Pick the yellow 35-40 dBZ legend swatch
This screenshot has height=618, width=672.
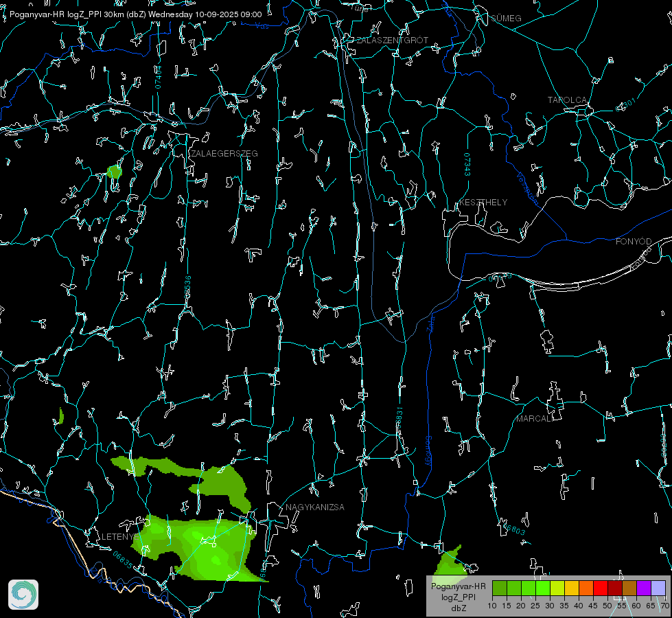(572, 588)
